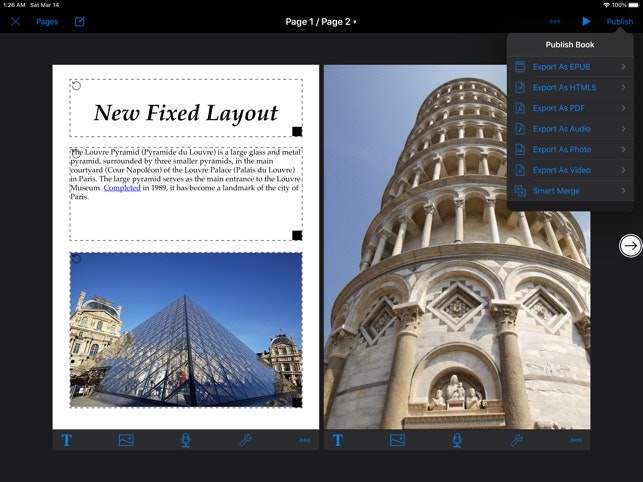This screenshot has height=482, width=643.
Task: Open the more options dots in top bar
Action: coord(555,21)
